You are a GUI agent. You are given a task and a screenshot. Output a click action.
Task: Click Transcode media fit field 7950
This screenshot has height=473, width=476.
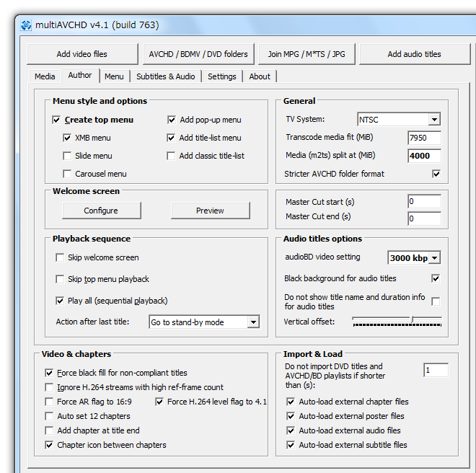[424, 138]
